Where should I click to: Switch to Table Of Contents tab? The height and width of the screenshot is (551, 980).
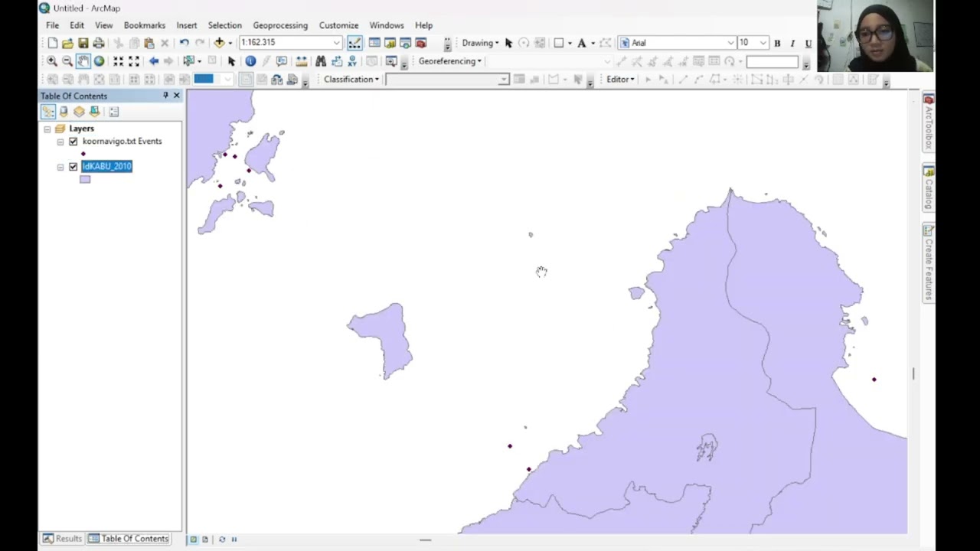point(128,539)
